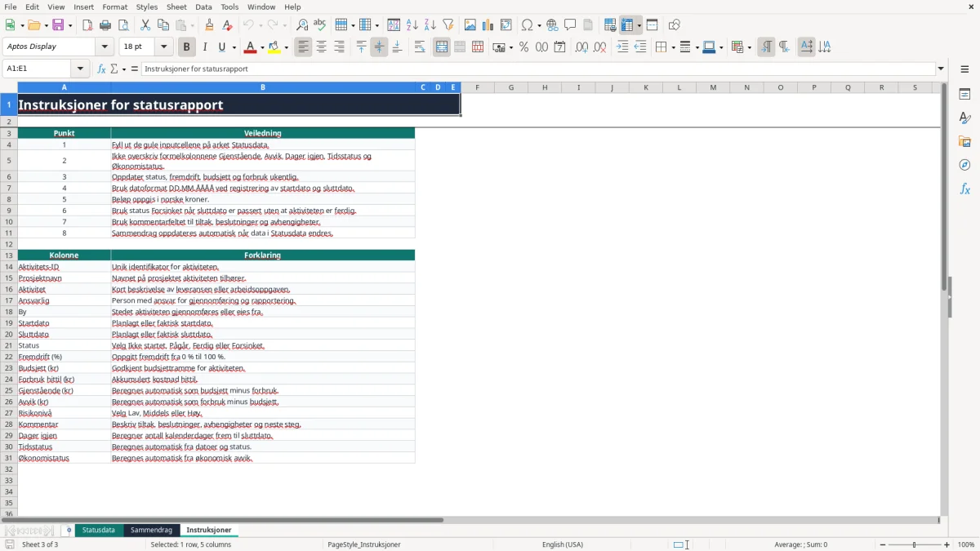Open the Font Color dropdown arrow
The width and height of the screenshot is (980, 551).
(x=261, y=47)
